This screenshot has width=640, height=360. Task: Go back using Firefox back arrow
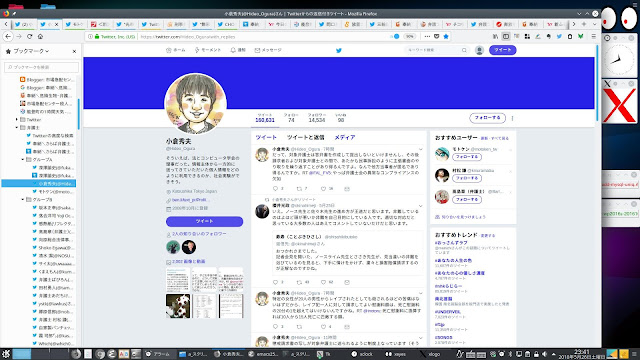[8, 36]
